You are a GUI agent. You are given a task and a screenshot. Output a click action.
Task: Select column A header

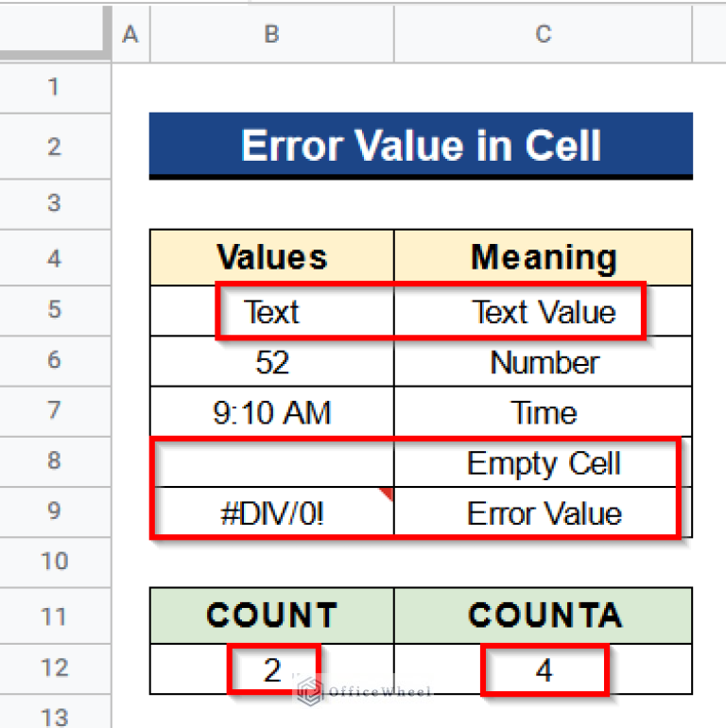pos(130,34)
